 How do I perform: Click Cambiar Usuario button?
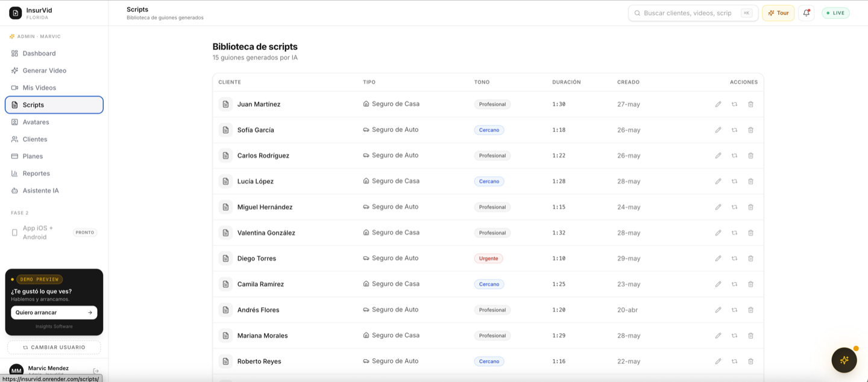(x=54, y=348)
